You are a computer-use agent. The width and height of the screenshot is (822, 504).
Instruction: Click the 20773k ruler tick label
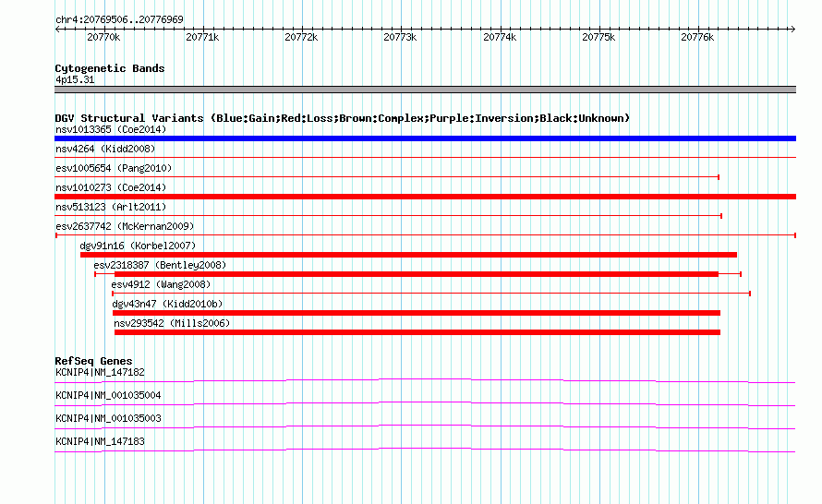(x=400, y=37)
